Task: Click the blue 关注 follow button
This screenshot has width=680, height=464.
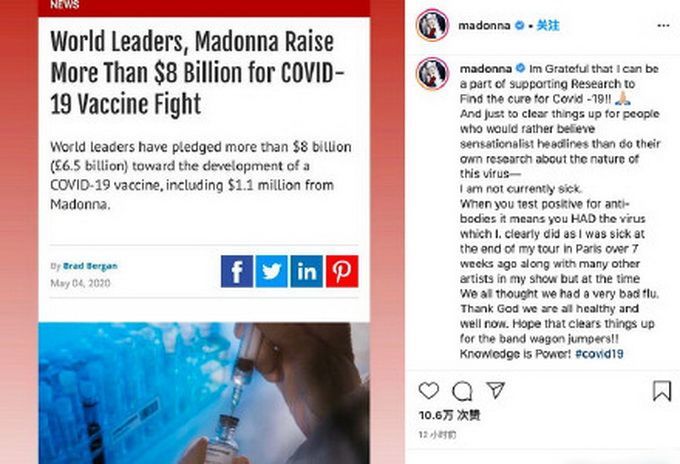Action: 548,26
